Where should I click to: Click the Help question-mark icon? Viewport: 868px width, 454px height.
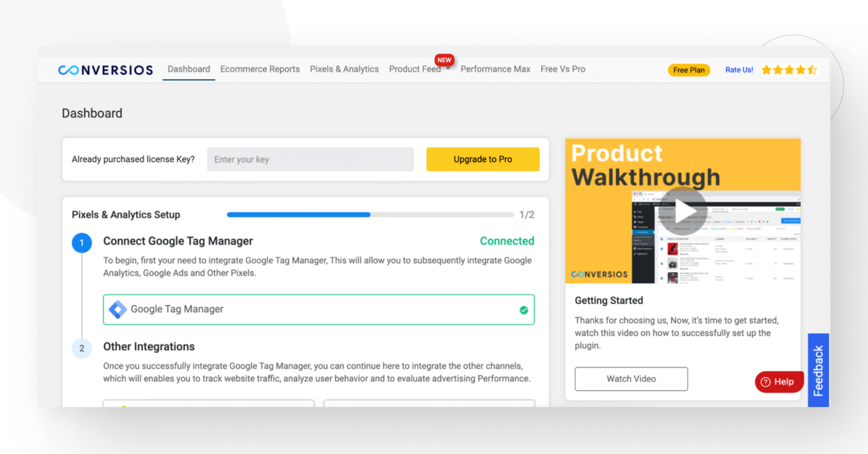click(x=767, y=382)
